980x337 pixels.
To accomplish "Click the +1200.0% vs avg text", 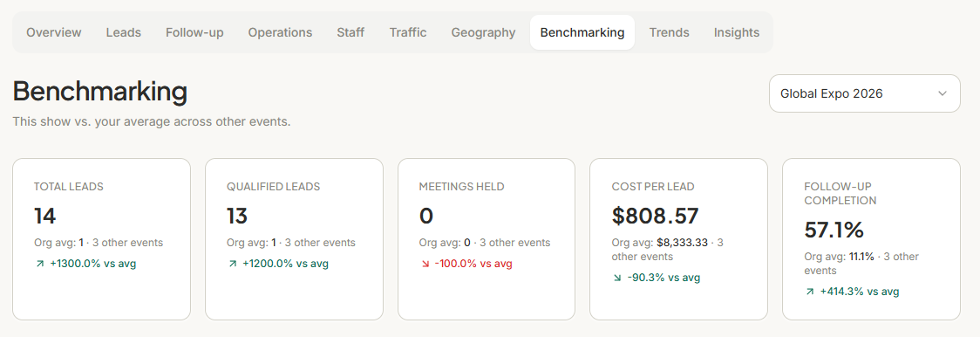I will (286, 264).
